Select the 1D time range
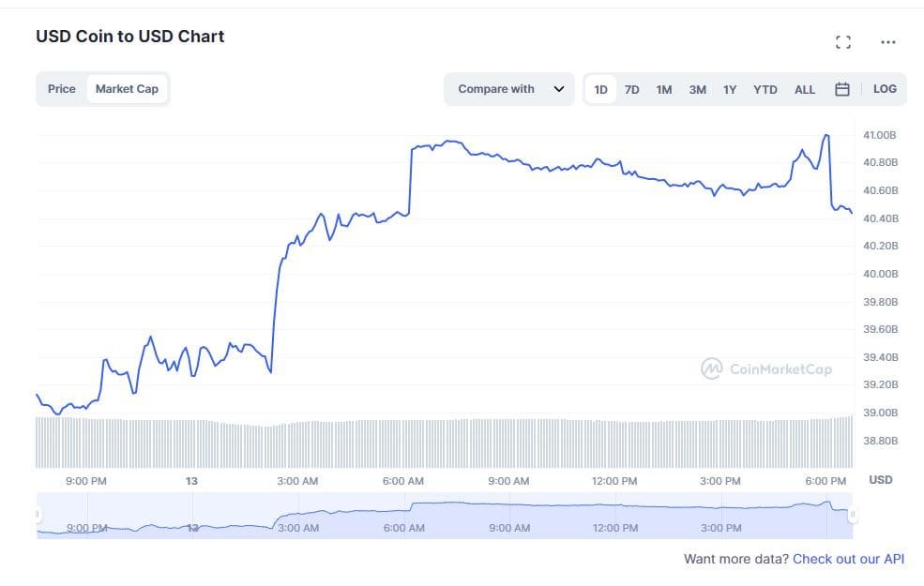 (601, 90)
